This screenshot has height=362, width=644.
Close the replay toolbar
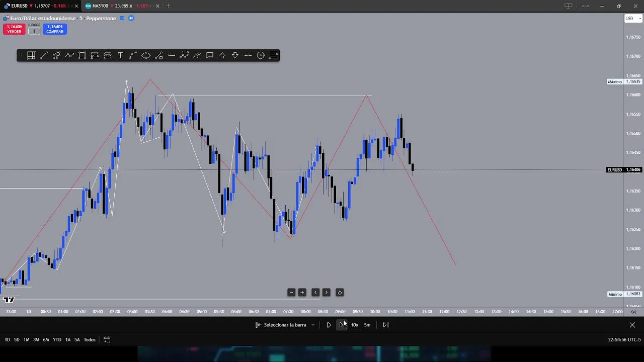pyautogui.click(x=632, y=325)
